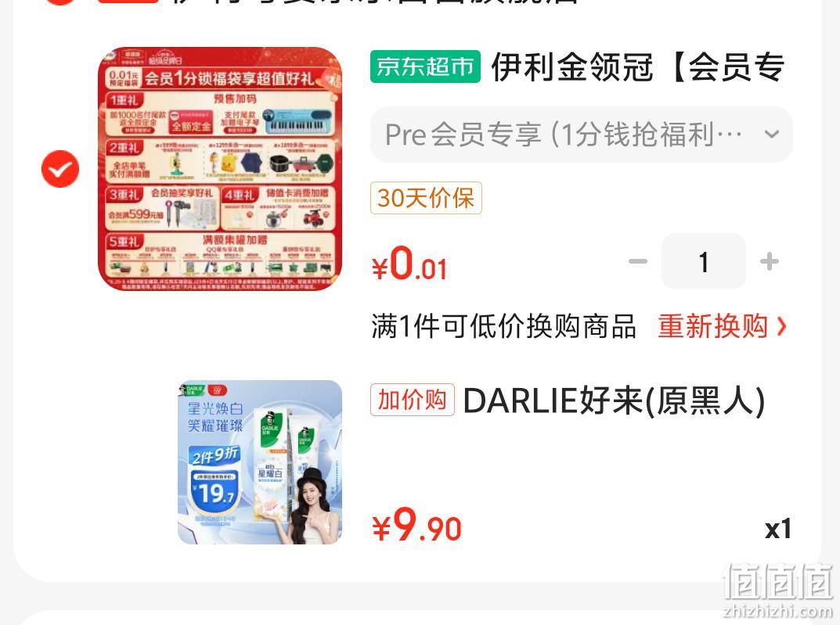The image size is (840, 625).
Task: Tap the 满1件可低价换购商品 promotion text
Action: click(503, 326)
